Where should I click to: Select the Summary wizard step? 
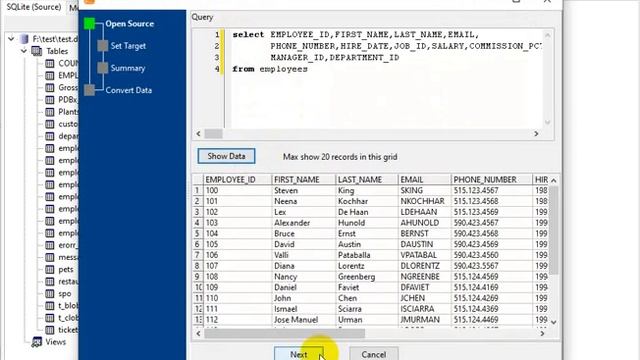[128, 68]
